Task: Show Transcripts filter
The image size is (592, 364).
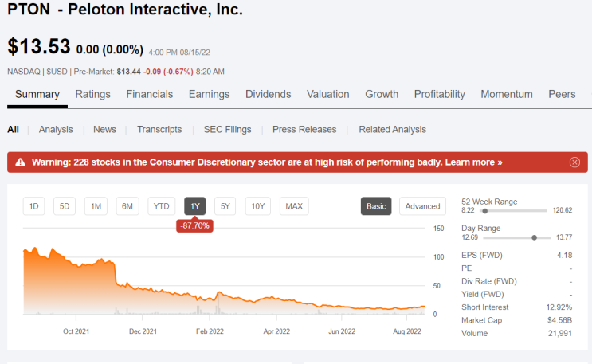Action: coord(159,130)
